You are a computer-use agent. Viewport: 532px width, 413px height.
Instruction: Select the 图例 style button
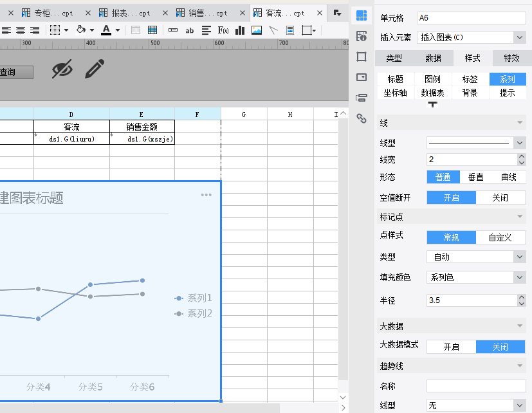[x=433, y=79]
